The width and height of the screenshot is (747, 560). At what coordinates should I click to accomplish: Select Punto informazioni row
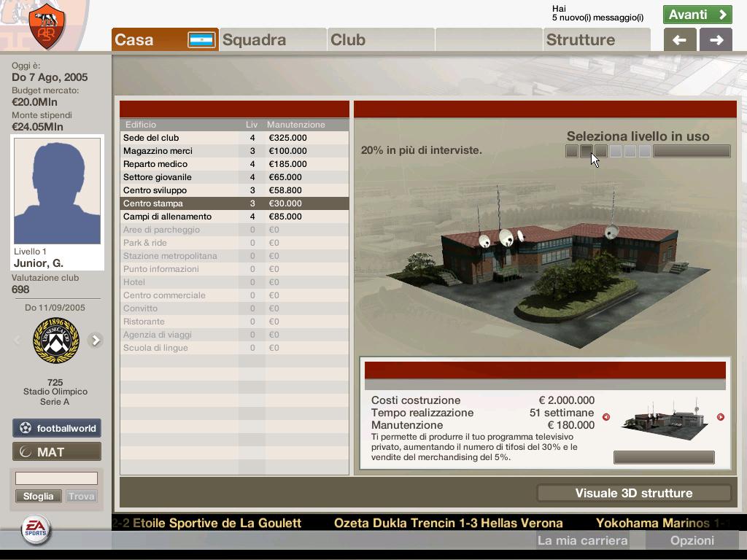234,269
